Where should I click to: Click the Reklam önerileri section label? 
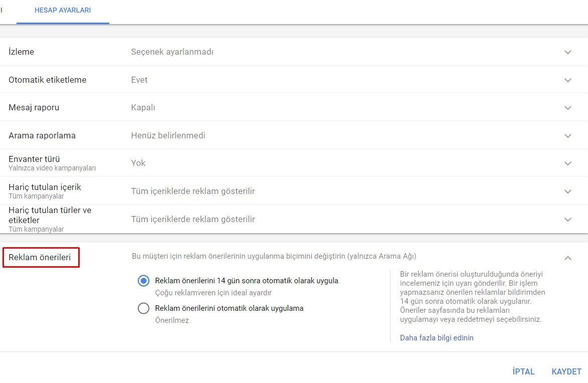pos(40,258)
